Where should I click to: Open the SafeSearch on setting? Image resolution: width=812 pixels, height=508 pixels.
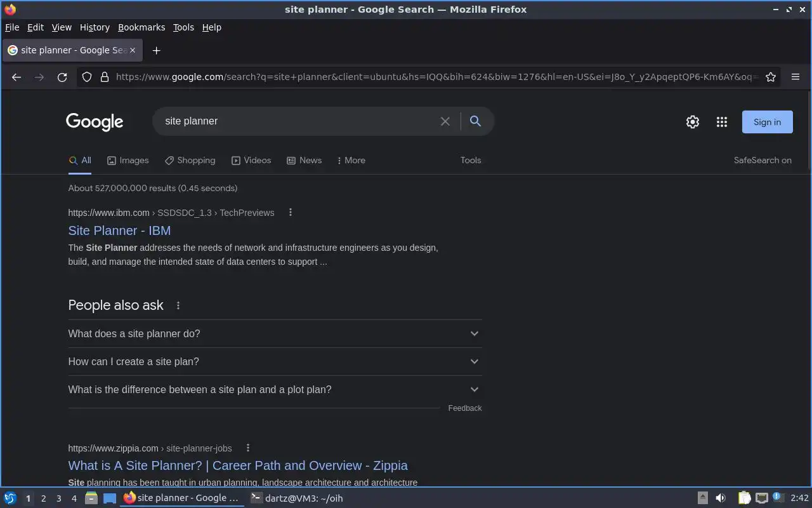point(763,160)
